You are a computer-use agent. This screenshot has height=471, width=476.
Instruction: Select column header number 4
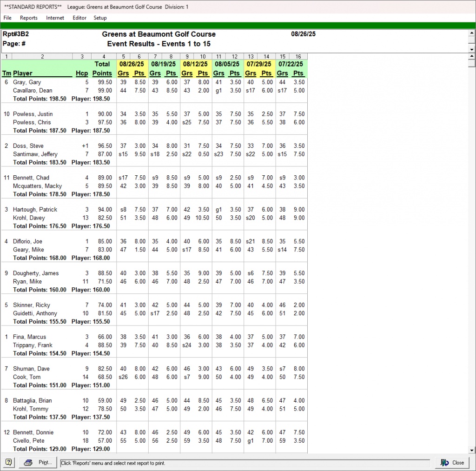pos(103,57)
